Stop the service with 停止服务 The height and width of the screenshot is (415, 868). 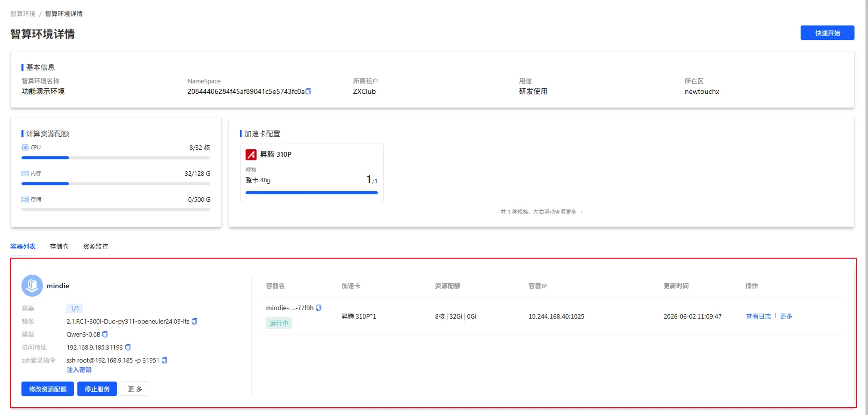97,389
